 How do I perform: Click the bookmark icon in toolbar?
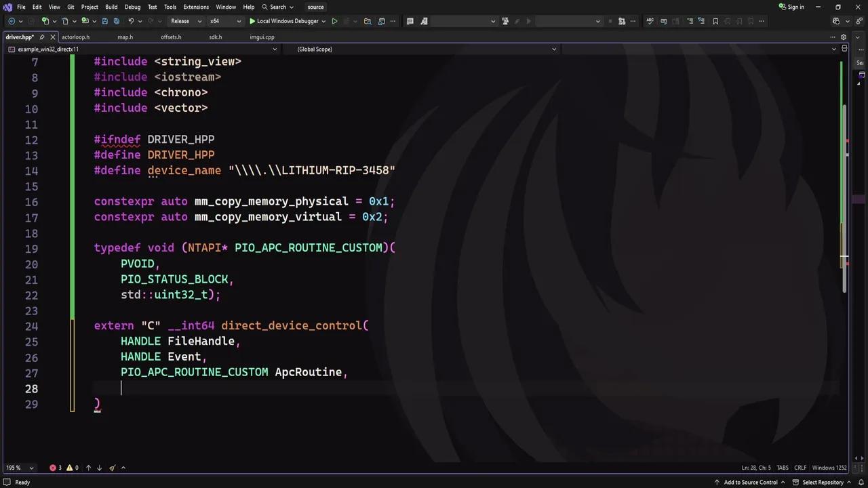pyautogui.click(x=715, y=21)
